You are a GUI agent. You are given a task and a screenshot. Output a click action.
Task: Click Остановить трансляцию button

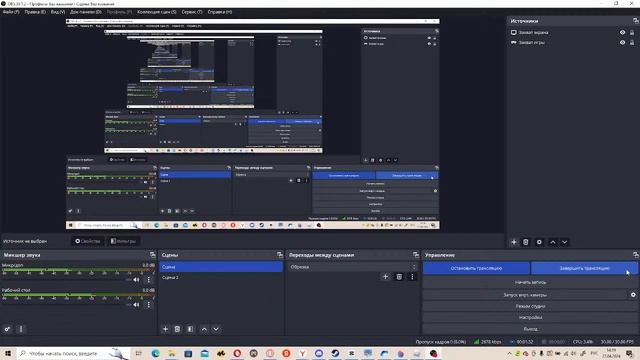[x=476, y=268]
